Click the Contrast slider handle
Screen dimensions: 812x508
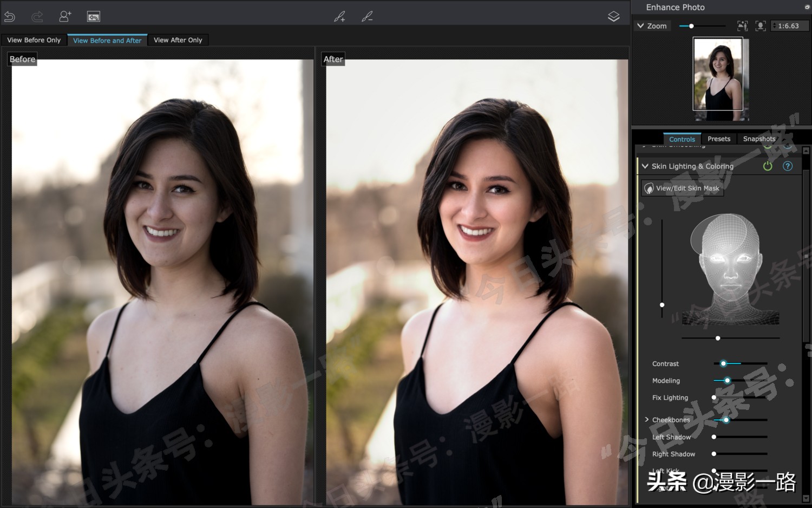coord(723,363)
